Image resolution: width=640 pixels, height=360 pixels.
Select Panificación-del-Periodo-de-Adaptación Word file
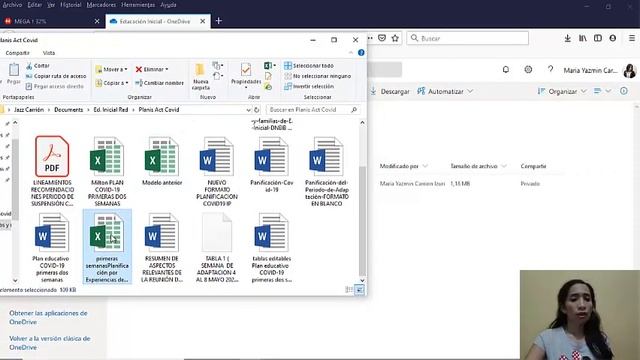tap(327, 171)
